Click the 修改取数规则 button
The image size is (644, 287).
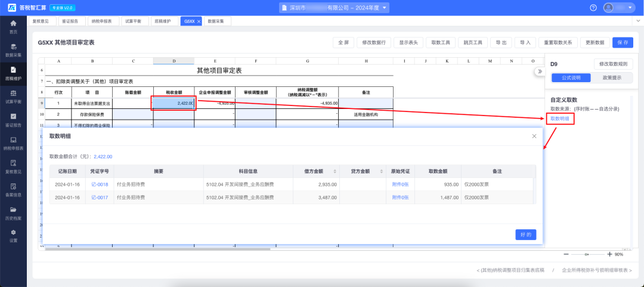coord(613,64)
